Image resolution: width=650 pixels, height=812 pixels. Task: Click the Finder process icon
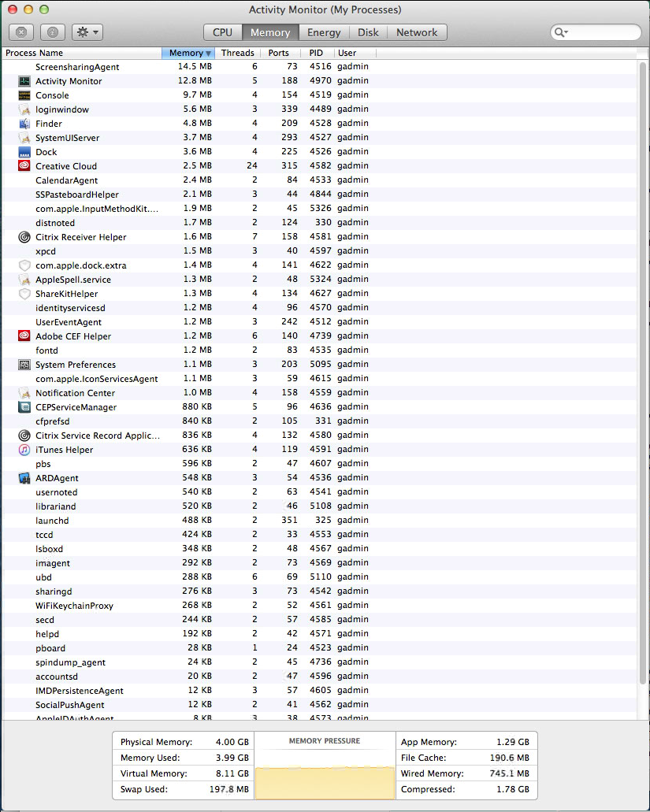click(x=24, y=124)
